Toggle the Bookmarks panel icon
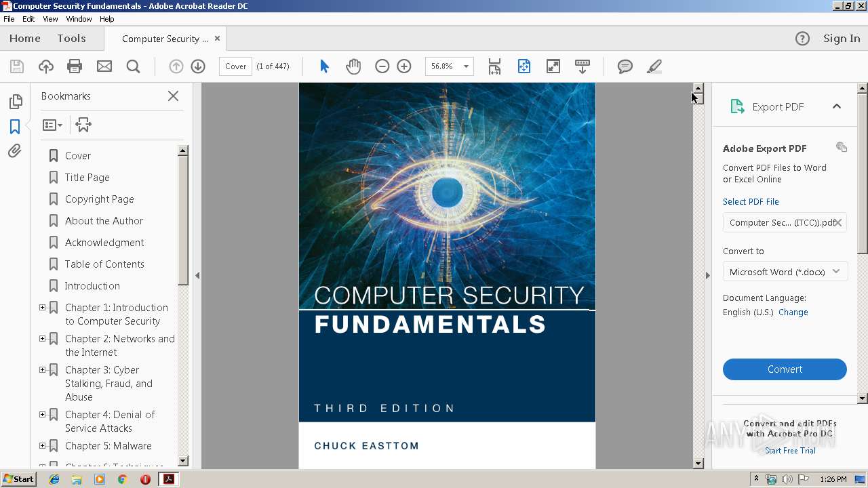The image size is (868, 488). click(x=15, y=127)
